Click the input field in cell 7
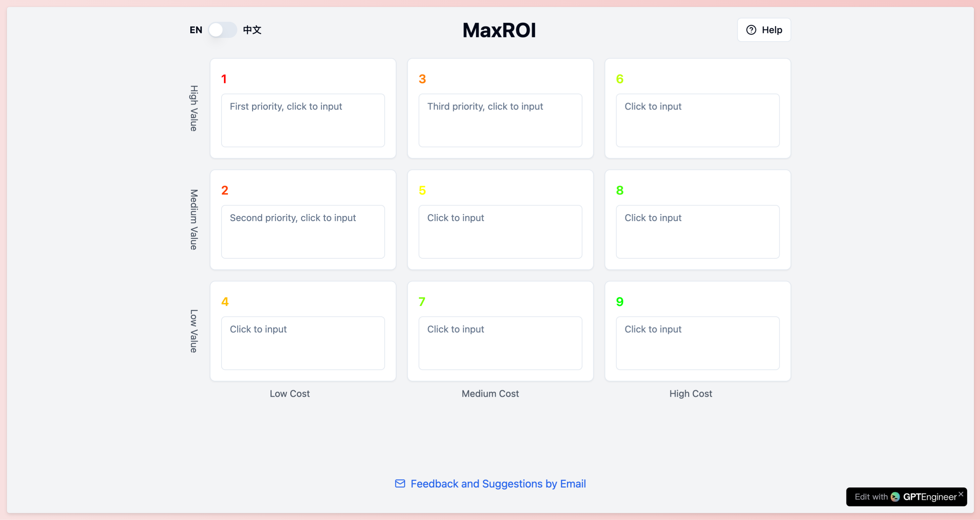Screen dimensions: 980x520 (x=500, y=343)
